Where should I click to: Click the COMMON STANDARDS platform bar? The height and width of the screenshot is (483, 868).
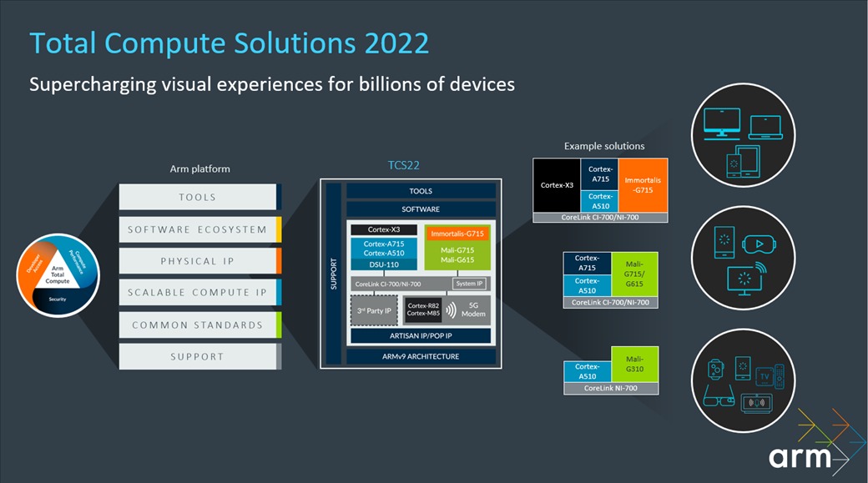(198, 325)
